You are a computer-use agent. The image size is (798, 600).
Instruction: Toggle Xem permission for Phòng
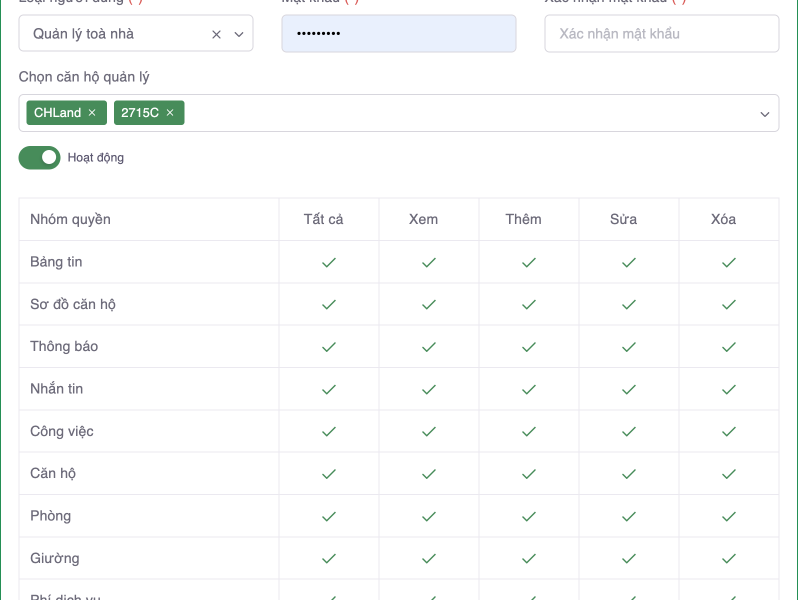[428, 516]
